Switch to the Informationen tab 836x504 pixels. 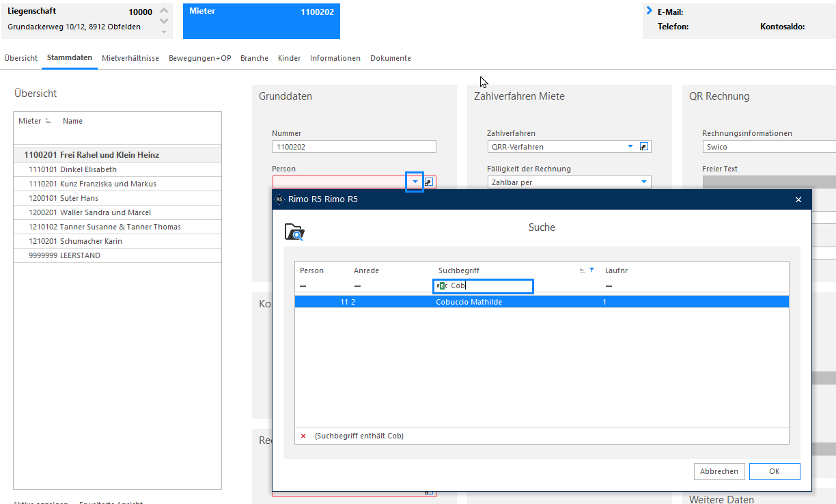point(335,59)
